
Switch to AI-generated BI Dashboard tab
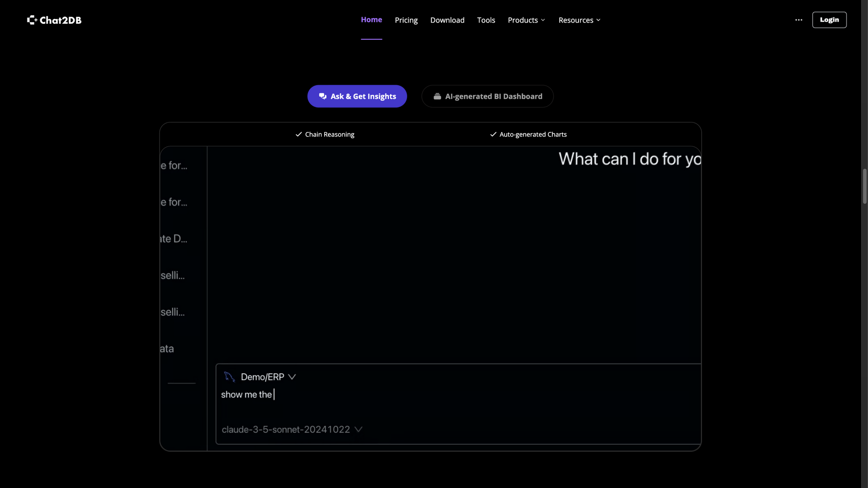487,96
